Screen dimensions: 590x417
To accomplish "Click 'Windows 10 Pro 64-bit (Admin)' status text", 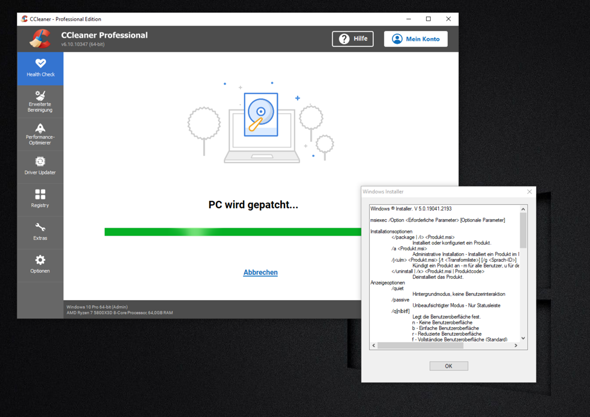I will [97, 307].
